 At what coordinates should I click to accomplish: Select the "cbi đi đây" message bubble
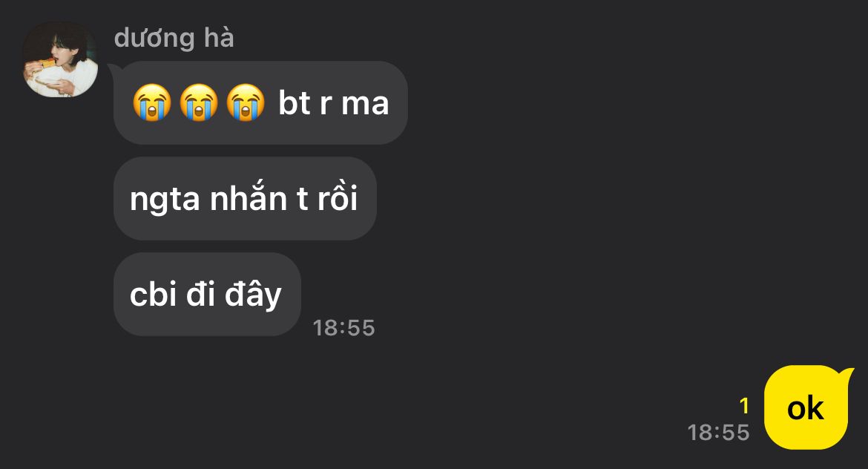click(x=207, y=294)
